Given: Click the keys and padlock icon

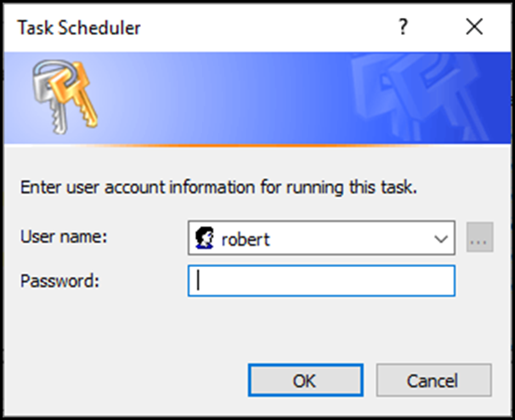Looking at the screenshot, I should click(x=65, y=97).
